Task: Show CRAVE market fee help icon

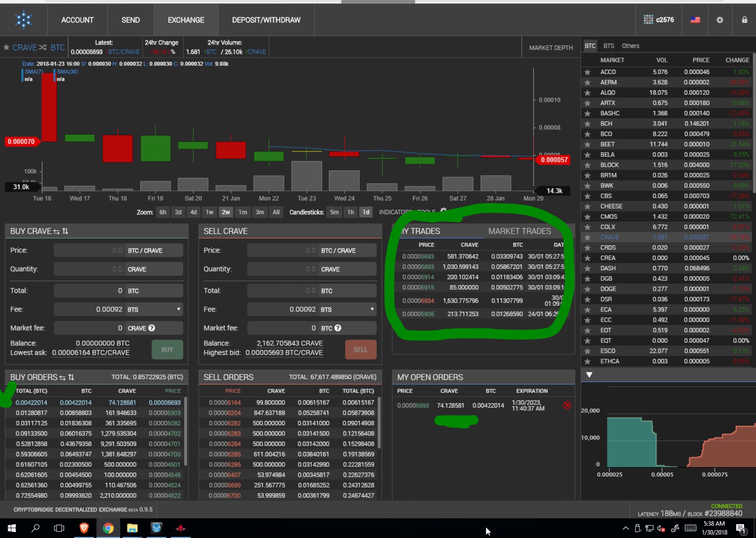Action: click(152, 328)
